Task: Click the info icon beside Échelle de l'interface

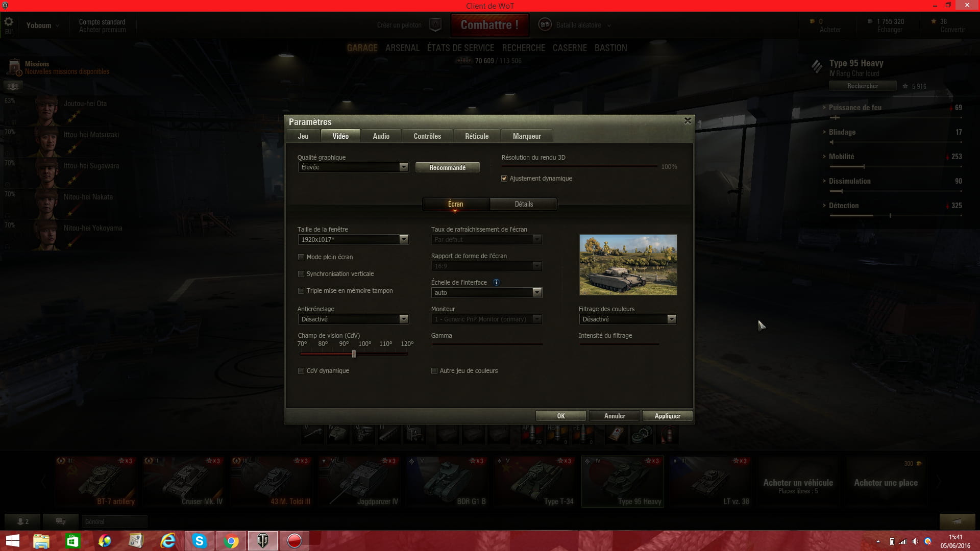Action: point(496,282)
